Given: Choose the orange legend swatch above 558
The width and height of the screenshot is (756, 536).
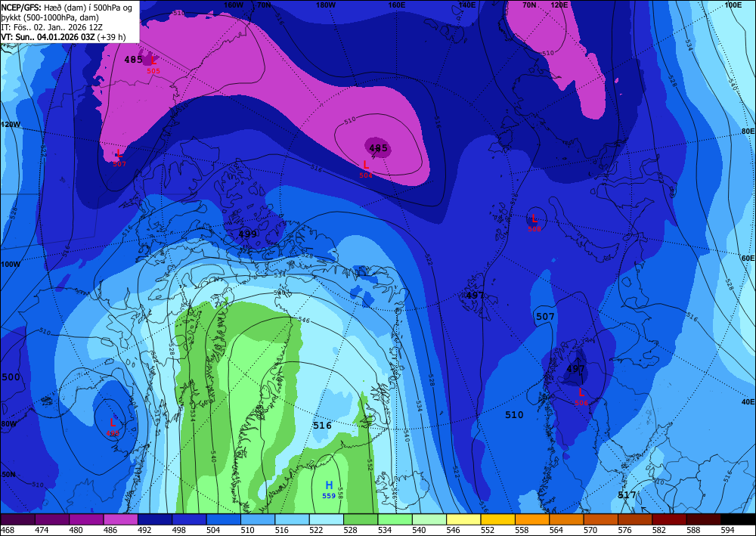Looking at the screenshot, I should click(x=532, y=519).
